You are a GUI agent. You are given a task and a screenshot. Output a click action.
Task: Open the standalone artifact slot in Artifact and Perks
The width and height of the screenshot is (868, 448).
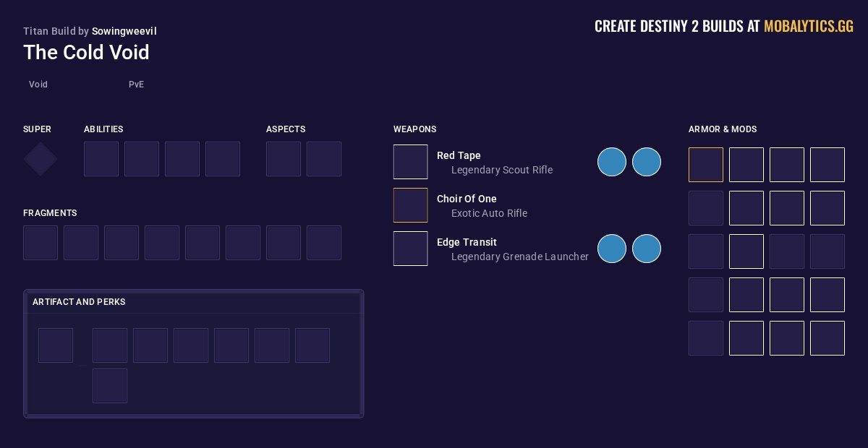click(56, 345)
